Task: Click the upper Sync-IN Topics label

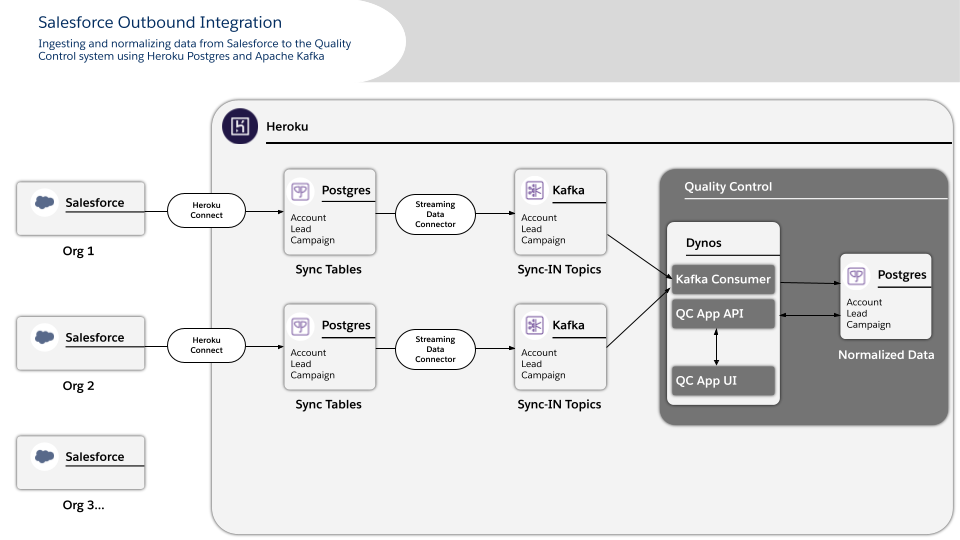Action: coord(559,269)
